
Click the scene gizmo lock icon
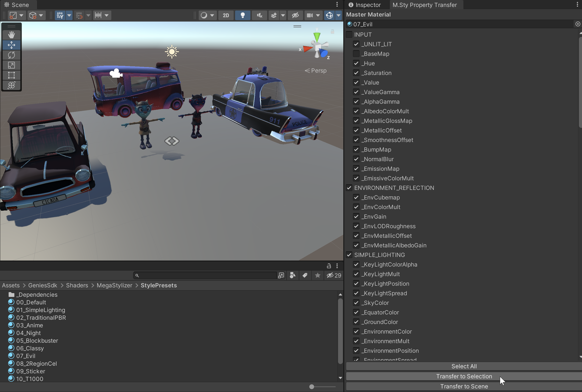coord(332,32)
